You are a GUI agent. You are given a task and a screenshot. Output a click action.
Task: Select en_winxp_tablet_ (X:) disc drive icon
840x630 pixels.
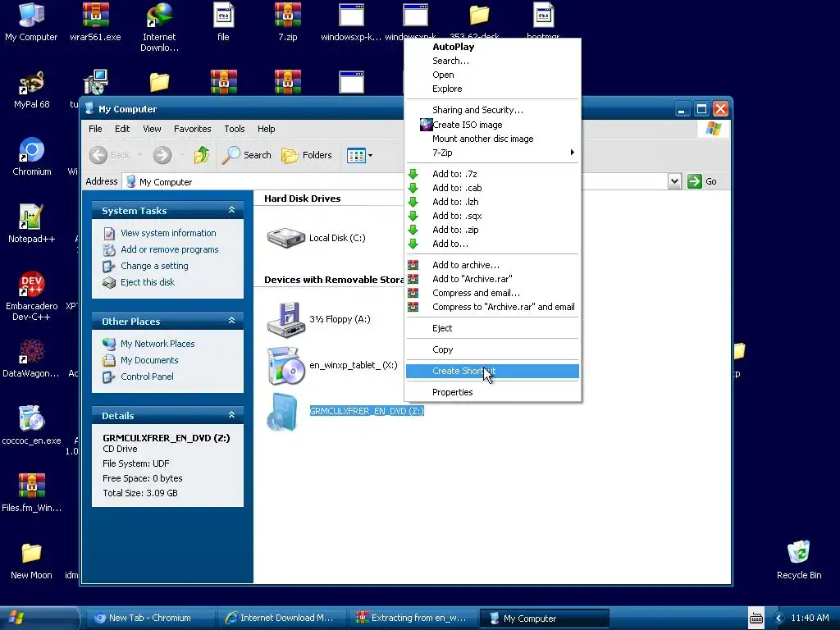286,365
